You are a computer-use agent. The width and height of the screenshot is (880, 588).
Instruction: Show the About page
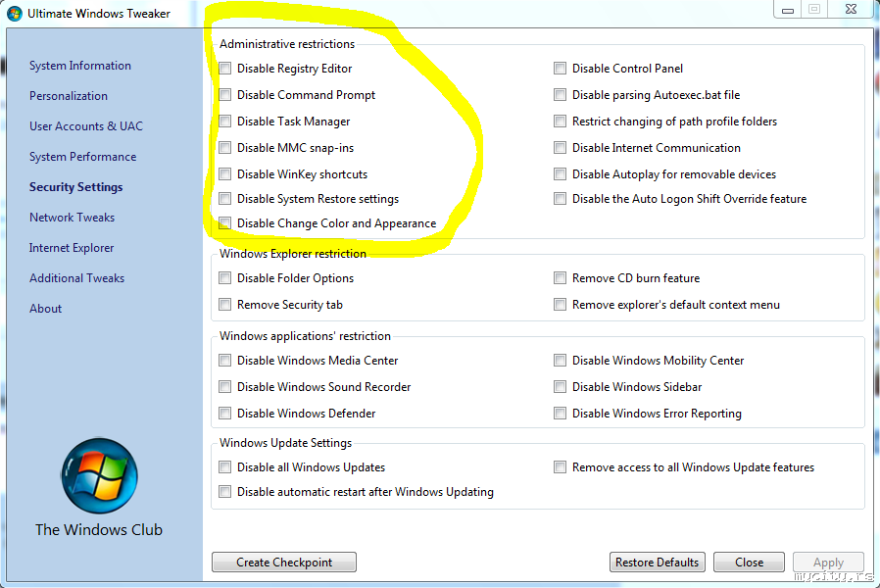point(45,308)
